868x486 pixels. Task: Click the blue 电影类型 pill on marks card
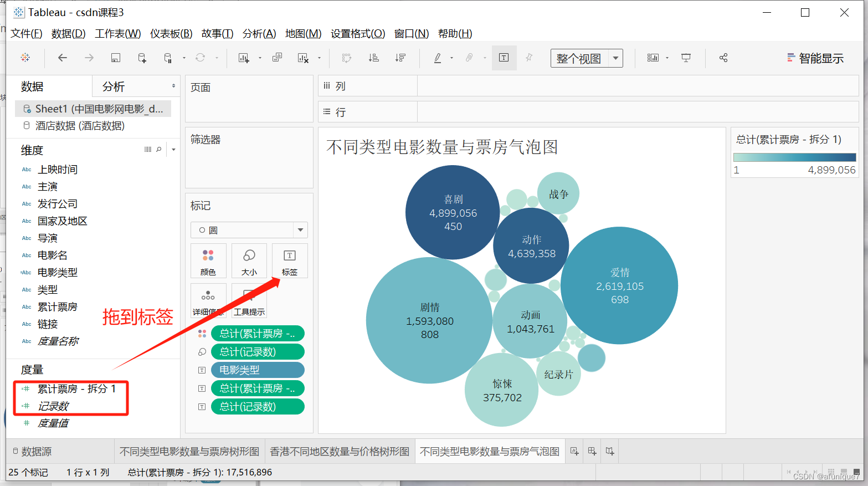pos(258,370)
